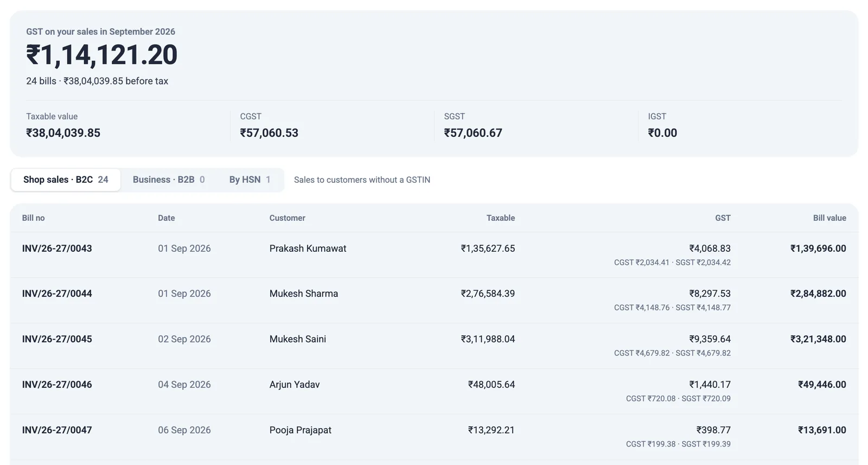Viewport: 868px width, 465px height.
Task: Click the Taxable column header
Action: (x=501, y=218)
